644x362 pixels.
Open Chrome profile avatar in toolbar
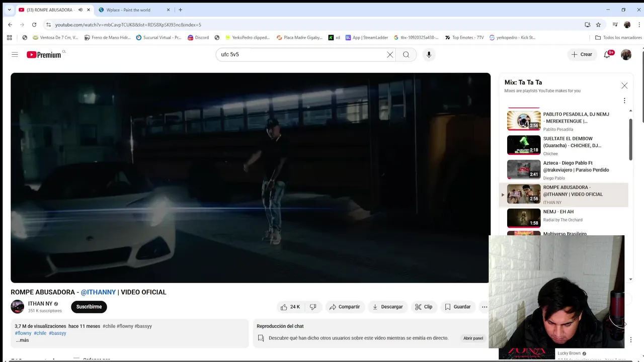(627, 24)
